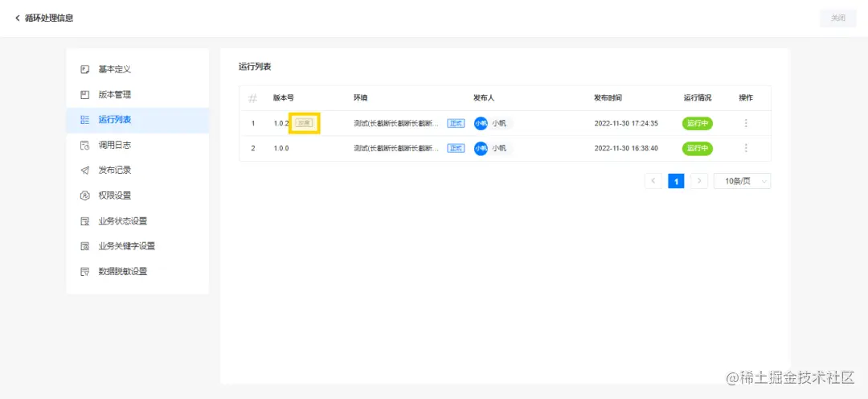The image size is (868, 399).
Task: Click the 运行中 status badge for 1.0.0
Action: 698,148
